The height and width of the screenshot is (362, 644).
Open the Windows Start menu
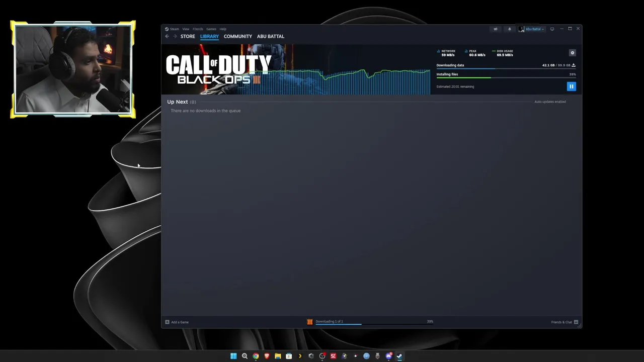[233, 356]
